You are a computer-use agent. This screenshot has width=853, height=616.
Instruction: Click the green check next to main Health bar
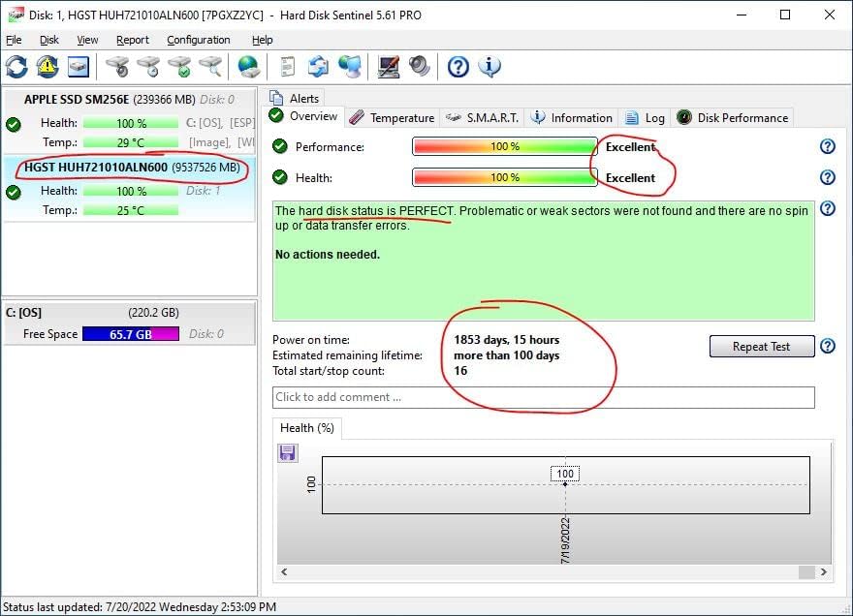(x=280, y=177)
